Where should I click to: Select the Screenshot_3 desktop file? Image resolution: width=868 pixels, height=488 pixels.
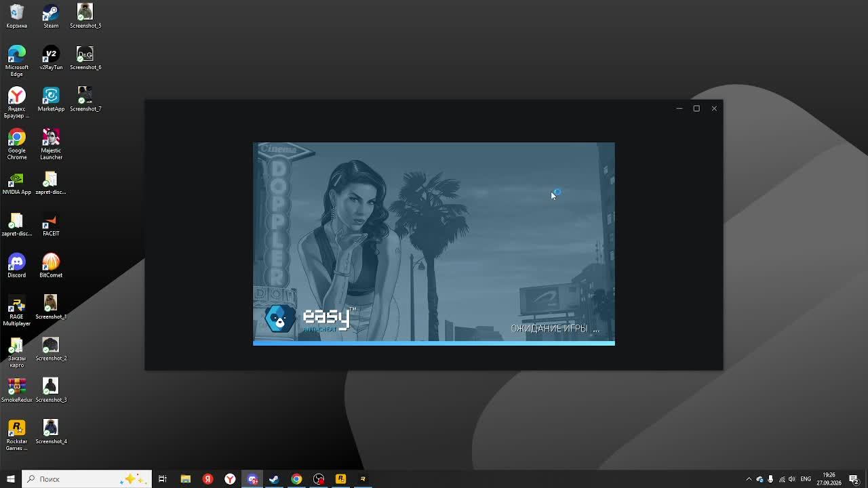click(51, 391)
